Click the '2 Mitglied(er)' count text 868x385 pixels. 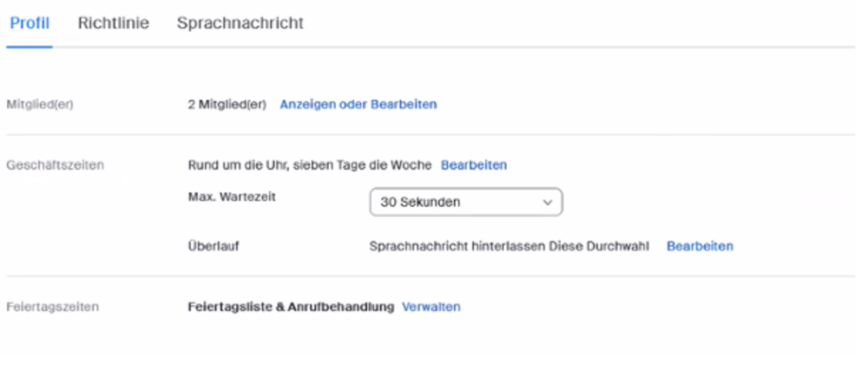click(227, 104)
